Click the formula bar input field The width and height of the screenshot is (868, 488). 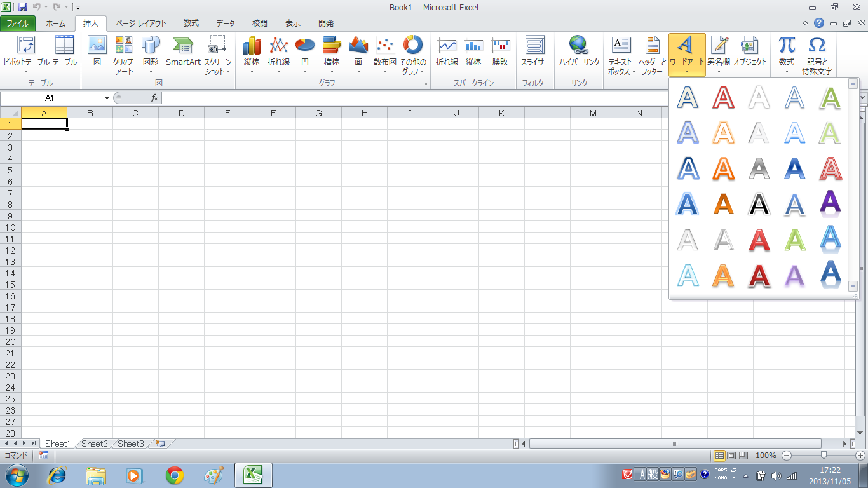(x=445, y=98)
